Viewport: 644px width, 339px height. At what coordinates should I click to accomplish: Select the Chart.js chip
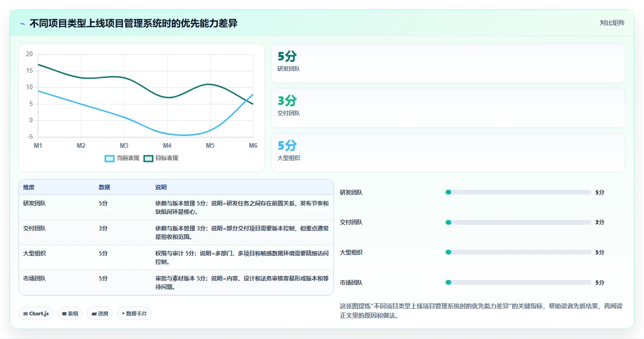coord(36,314)
